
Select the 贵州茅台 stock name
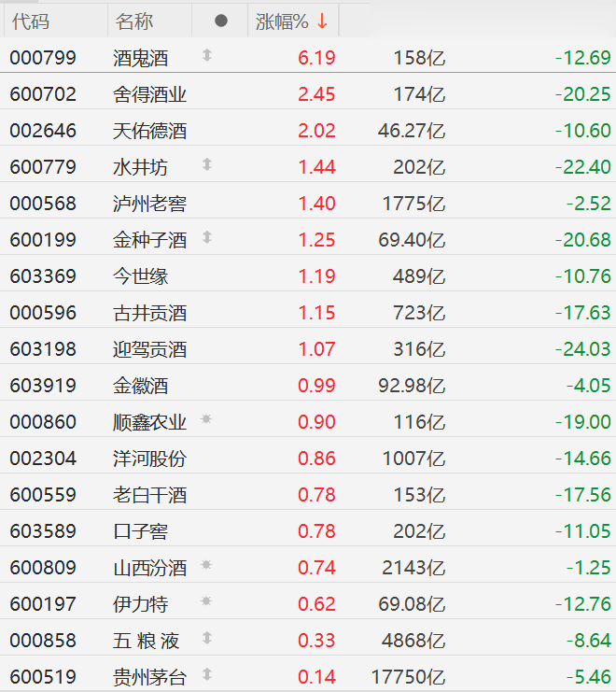[x=149, y=677]
